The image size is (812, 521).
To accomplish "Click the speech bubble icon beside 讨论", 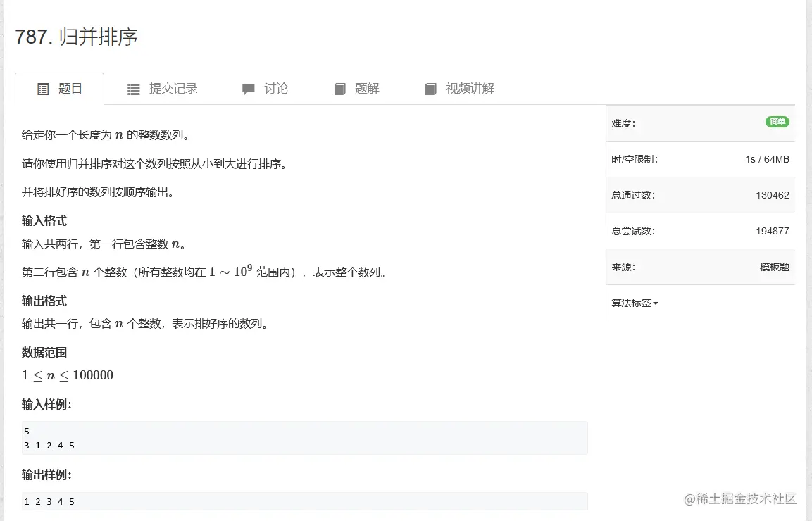I will click(x=247, y=88).
